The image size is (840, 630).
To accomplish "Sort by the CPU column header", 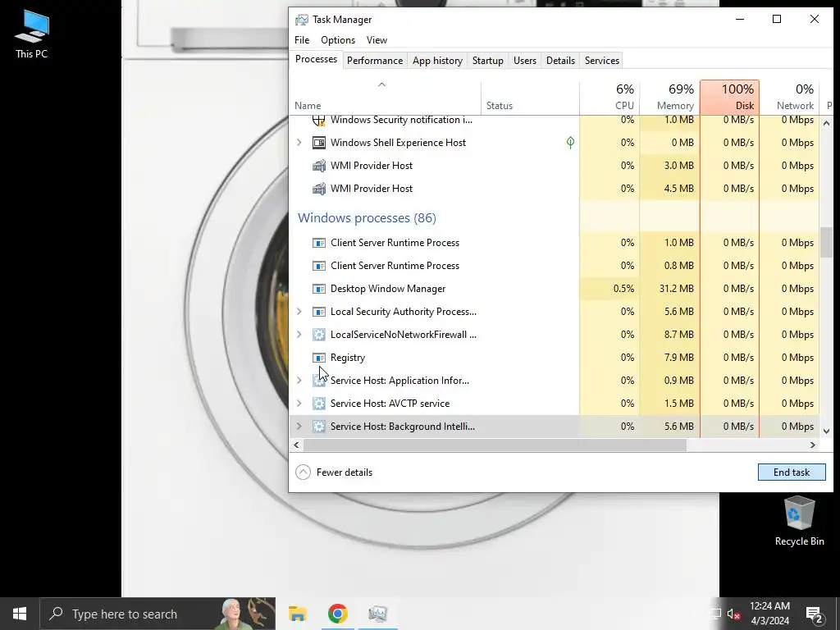I will (x=609, y=98).
